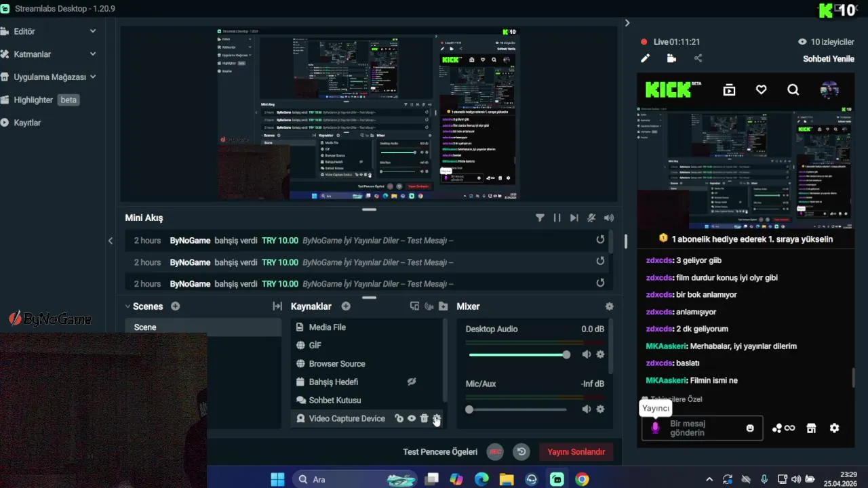The width and height of the screenshot is (868, 488).
Task: Click Sohbeti Yenile link
Action: pyautogui.click(x=829, y=59)
